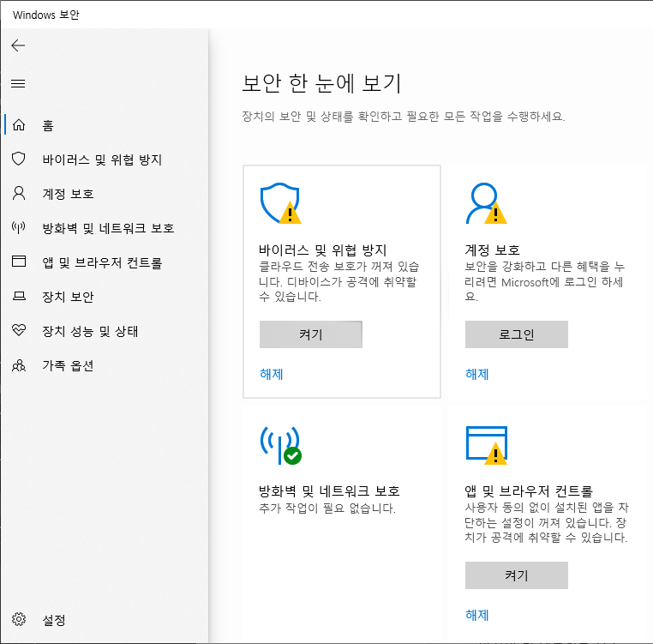653x644 pixels.
Task: Click the person icon for 계정 보호 sidebar
Action: tap(19, 194)
